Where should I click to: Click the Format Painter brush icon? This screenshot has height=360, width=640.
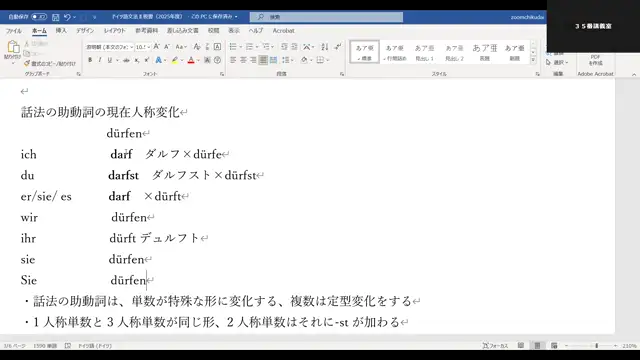[27, 63]
